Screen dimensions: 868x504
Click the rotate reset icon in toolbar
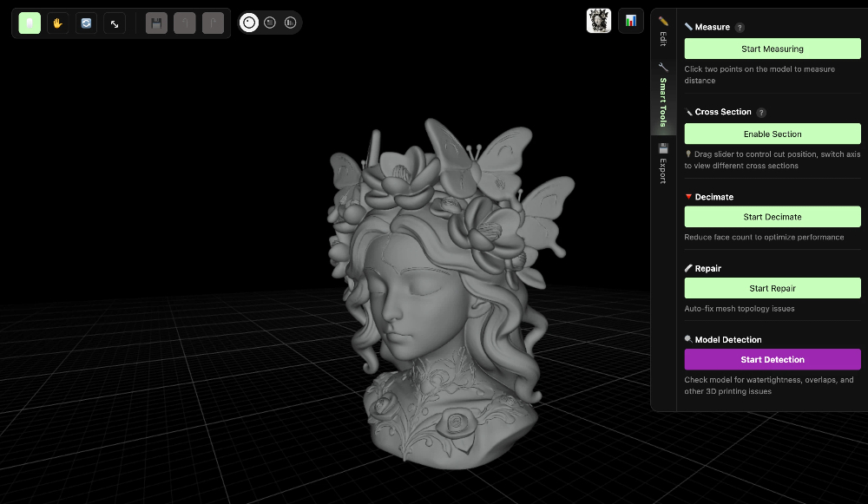[x=86, y=23]
